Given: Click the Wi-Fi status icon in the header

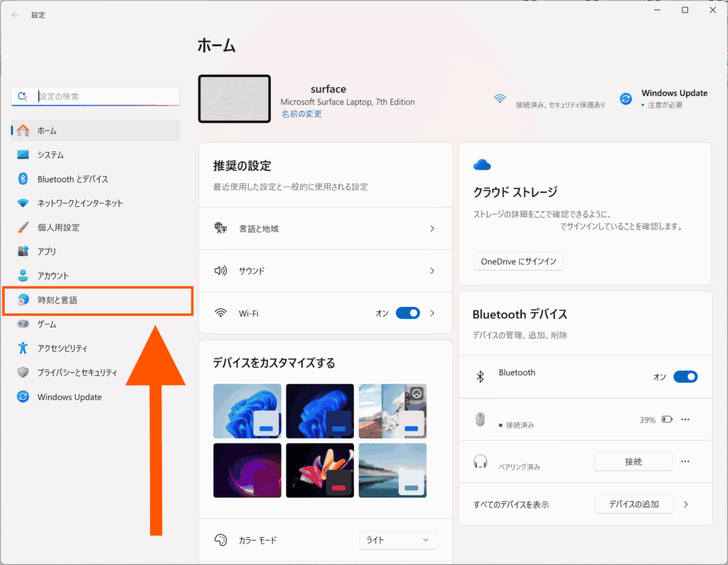Looking at the screenshot, I should point(500,98).
